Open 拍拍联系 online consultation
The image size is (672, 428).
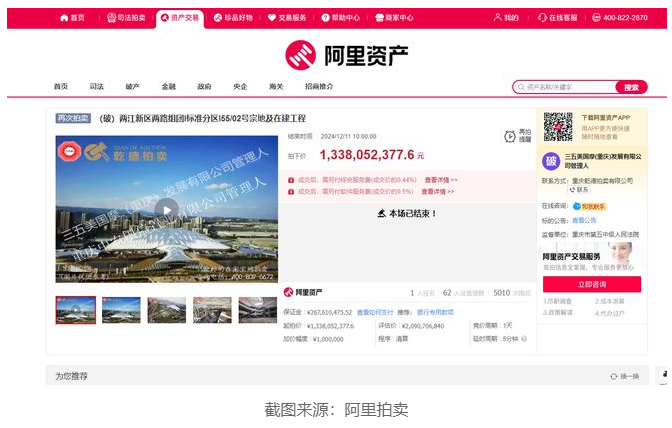(x=590, y=207)
